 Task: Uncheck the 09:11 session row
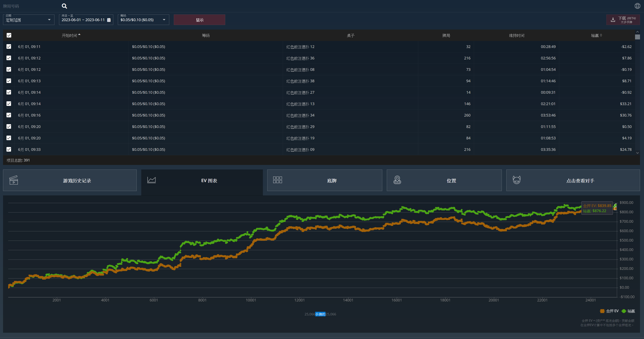coord(9,46)
